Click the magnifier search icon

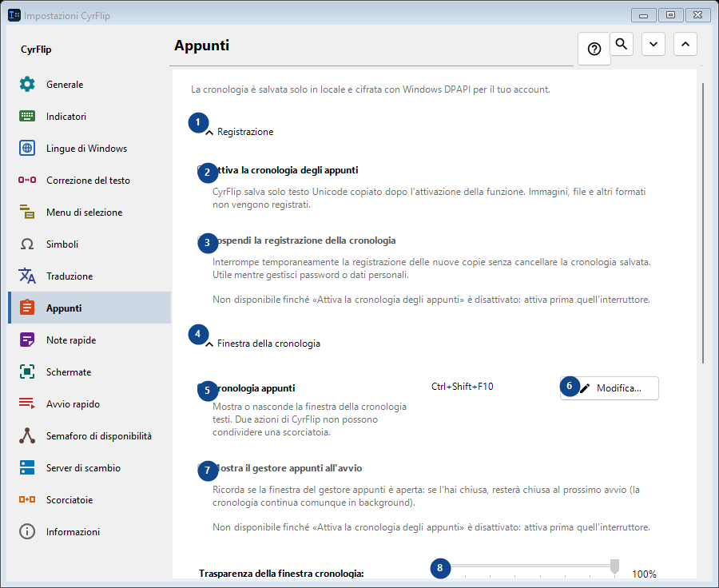point(622,44)
